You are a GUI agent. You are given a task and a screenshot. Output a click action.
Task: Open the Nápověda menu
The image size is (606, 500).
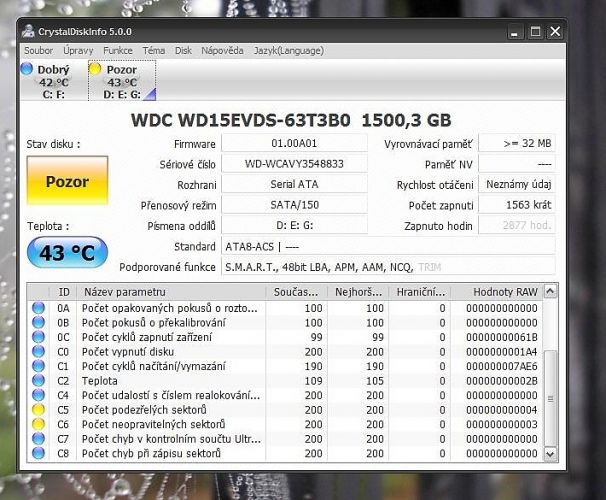point(222,51)
